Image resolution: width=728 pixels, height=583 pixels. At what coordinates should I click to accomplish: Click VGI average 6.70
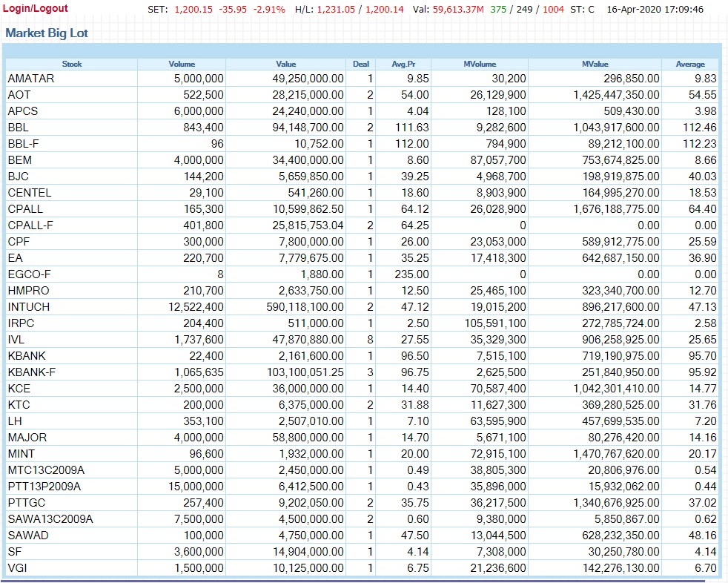[x=706, y=568]
